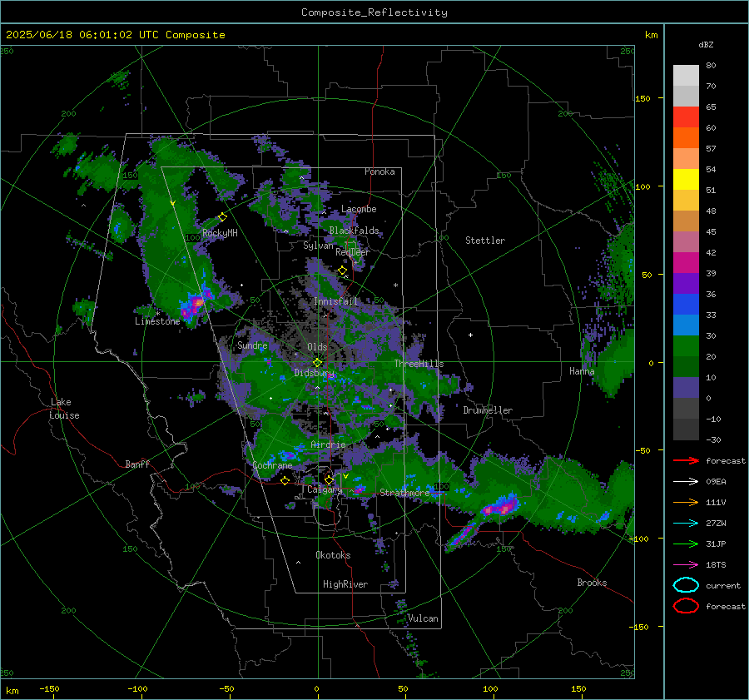Click the HighRiver label
This screenshot has height=700, width=749.
345,584
